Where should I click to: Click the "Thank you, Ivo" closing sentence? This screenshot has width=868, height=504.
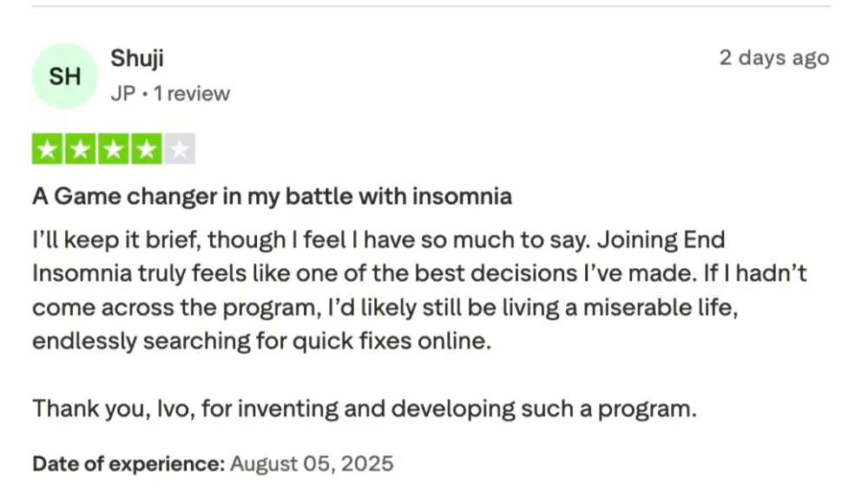pyautogui.click(x=365, y=408)
